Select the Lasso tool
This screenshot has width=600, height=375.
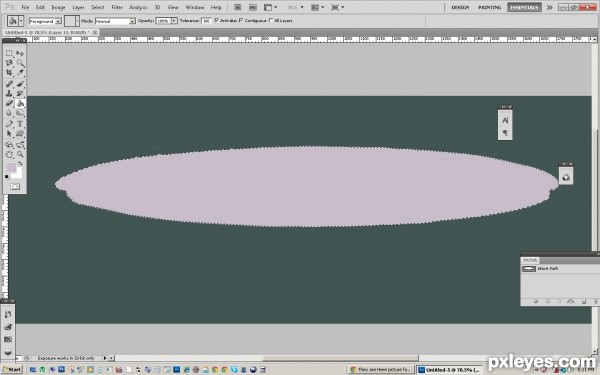point(9,63)
